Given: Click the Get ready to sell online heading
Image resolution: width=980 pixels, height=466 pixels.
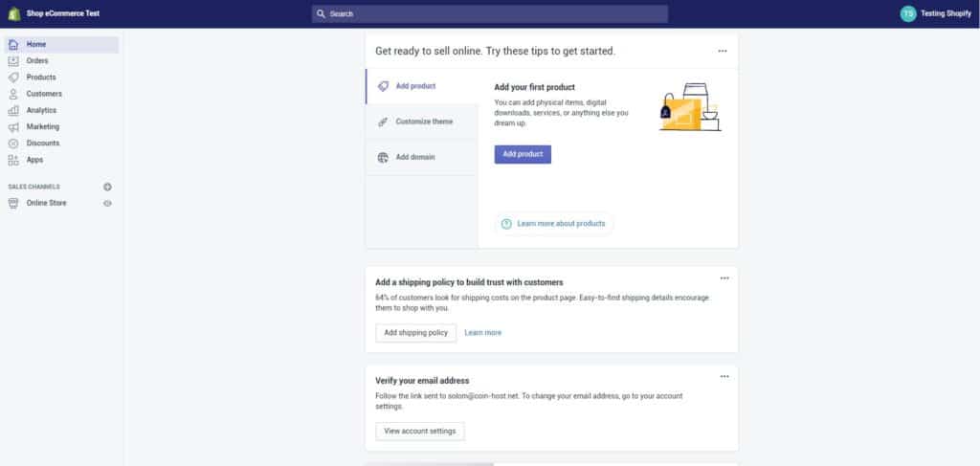Looking at the screenshot, I should [x=495, y=52].
